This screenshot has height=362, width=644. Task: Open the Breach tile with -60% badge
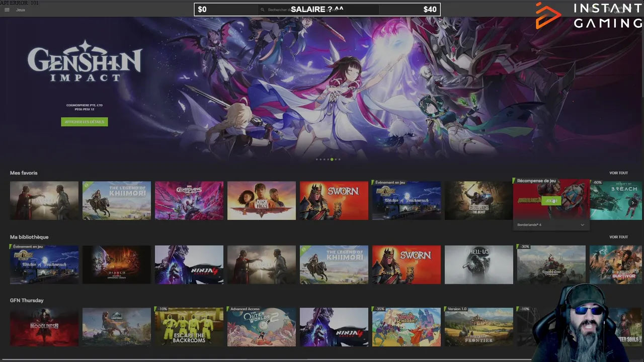coord(616,201)
